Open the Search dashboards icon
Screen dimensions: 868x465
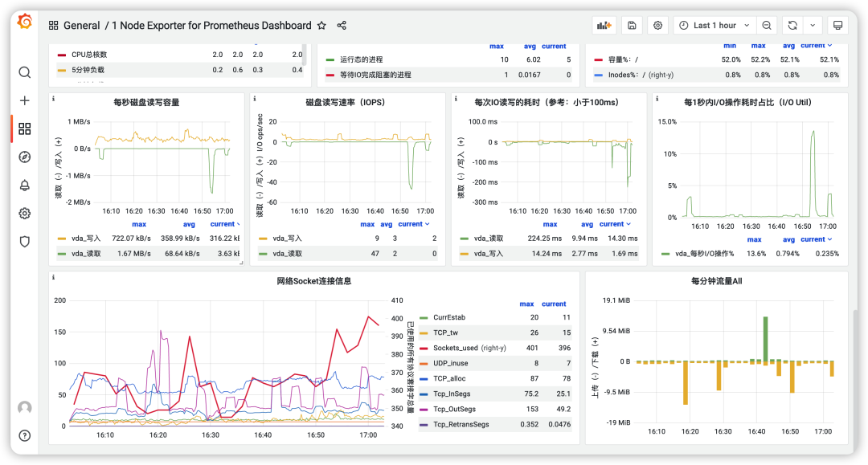click(24, 72)
